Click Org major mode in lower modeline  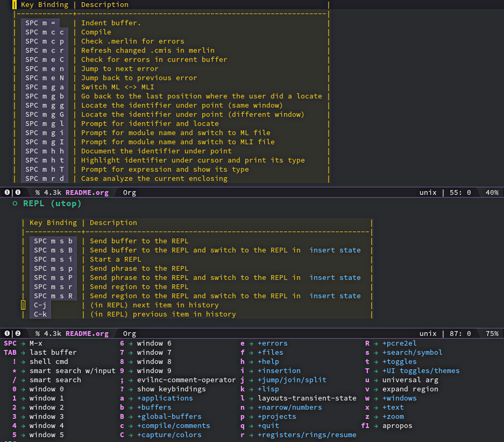tap(130, 333)
